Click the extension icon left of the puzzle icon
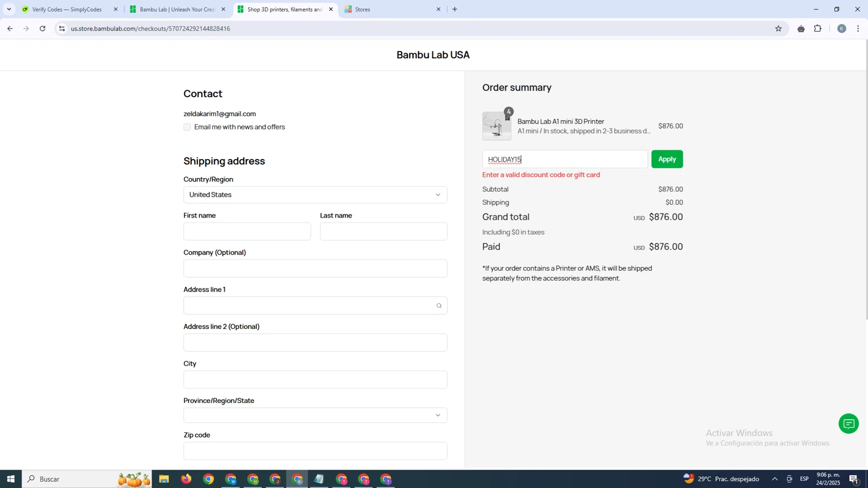Viewport: 868px width, 488px height. (x=801, y=28)
